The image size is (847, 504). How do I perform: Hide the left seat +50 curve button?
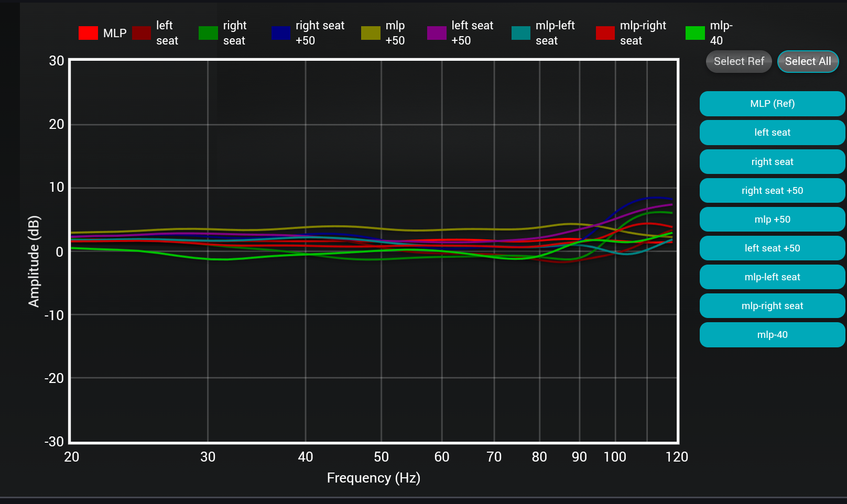coord(772,248)
